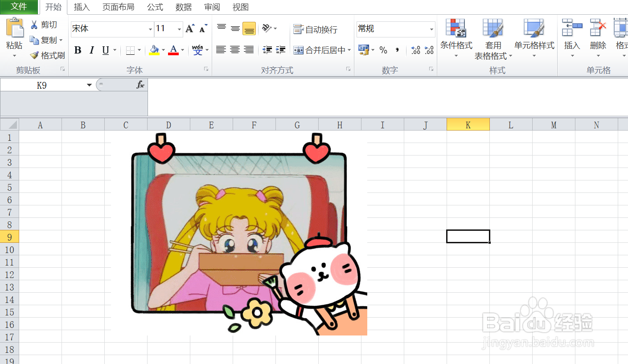The width and height of the screenshot is (628, 364).
Task: Open the font name dropdown (宋体)
Action: point(150,29)
